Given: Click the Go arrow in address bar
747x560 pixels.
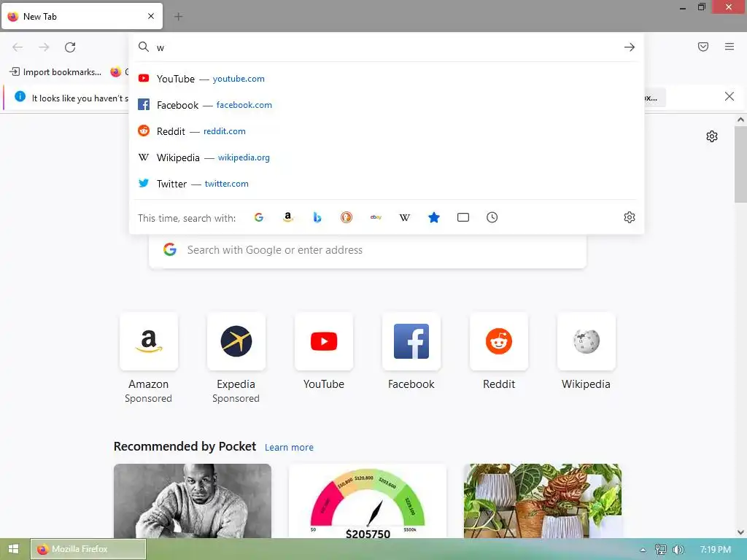Looking at the screenshot, I should click(x=630, y=47).
